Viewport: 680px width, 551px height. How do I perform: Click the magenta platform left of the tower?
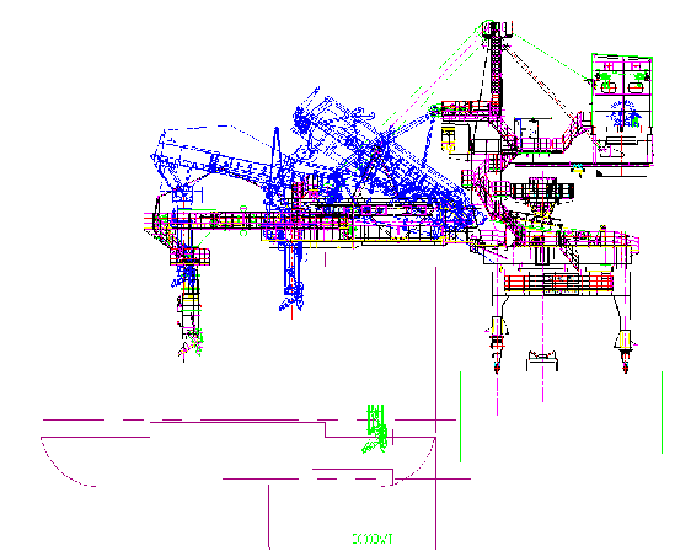(463, 108)
